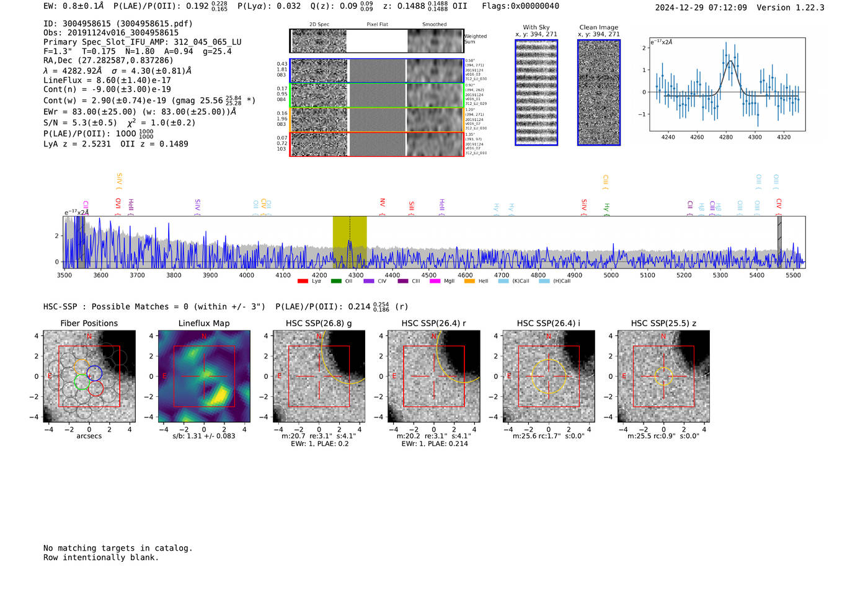Select the (K)CaII light blue legend swatch
Screen dimensions: 868x591
pos(503,281)
